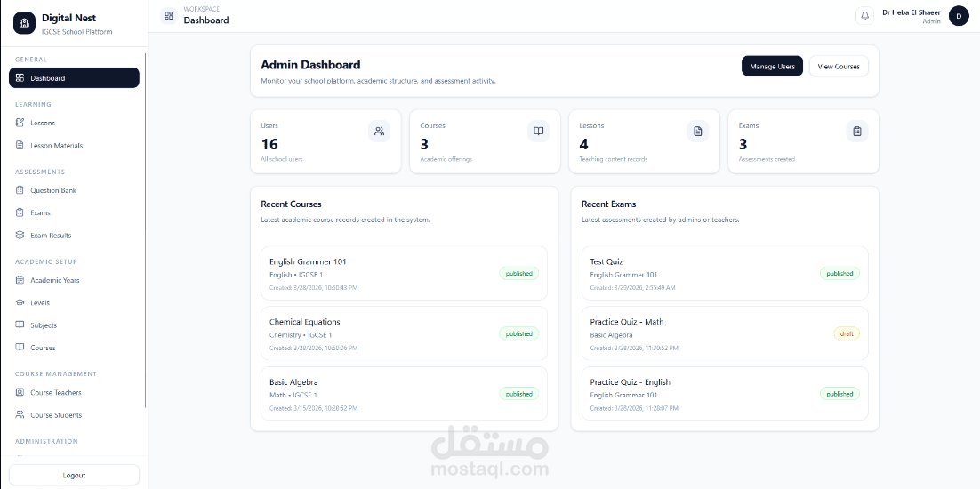Click the Course Students people icon
Screen dimensions: 980x489
pos(20,415)
